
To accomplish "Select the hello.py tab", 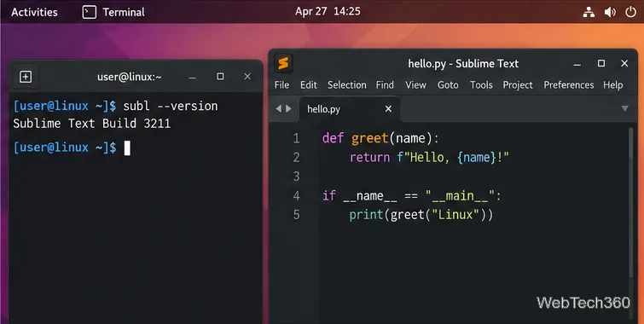I will (x=349, y=109).
